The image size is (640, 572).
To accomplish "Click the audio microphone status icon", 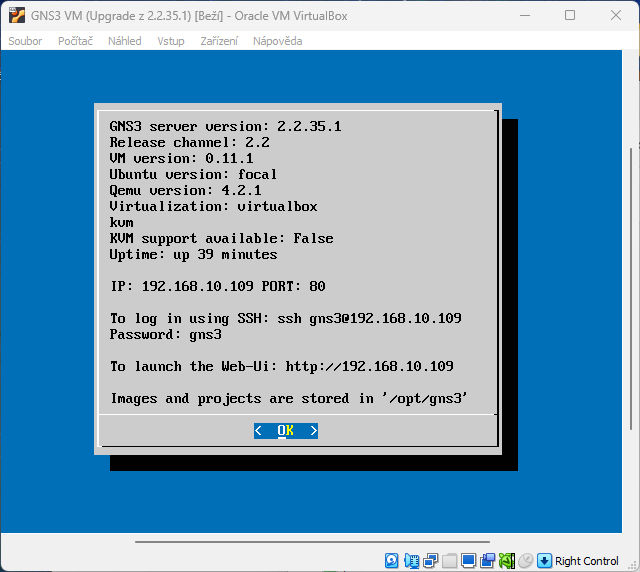I will [411, 561].
